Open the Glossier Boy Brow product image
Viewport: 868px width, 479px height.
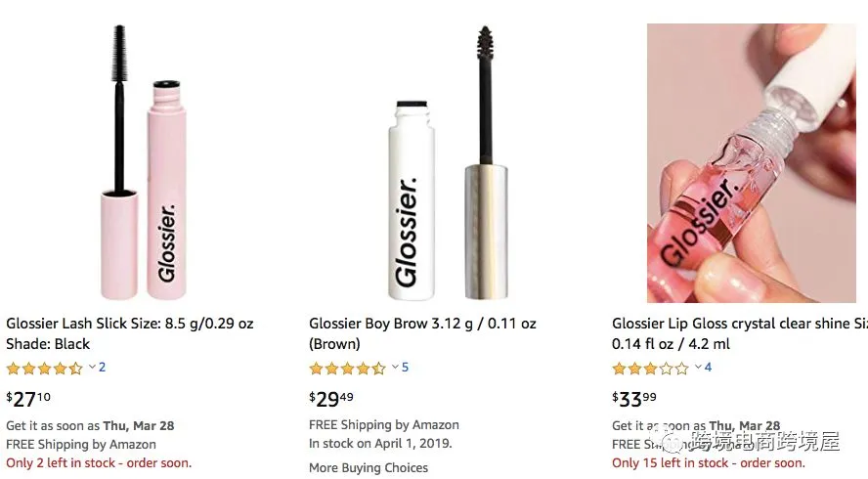pyautogui.click(x=445, y=163)
